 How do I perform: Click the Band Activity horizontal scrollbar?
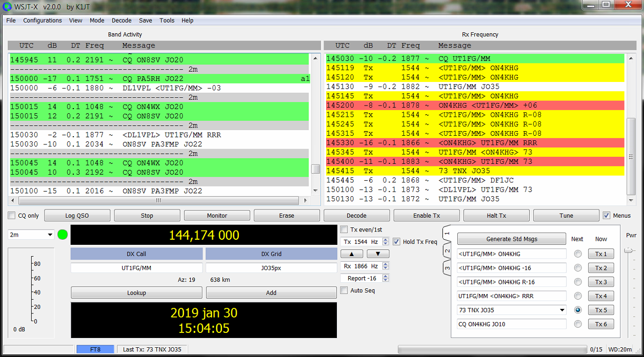[x=159, y=200]
